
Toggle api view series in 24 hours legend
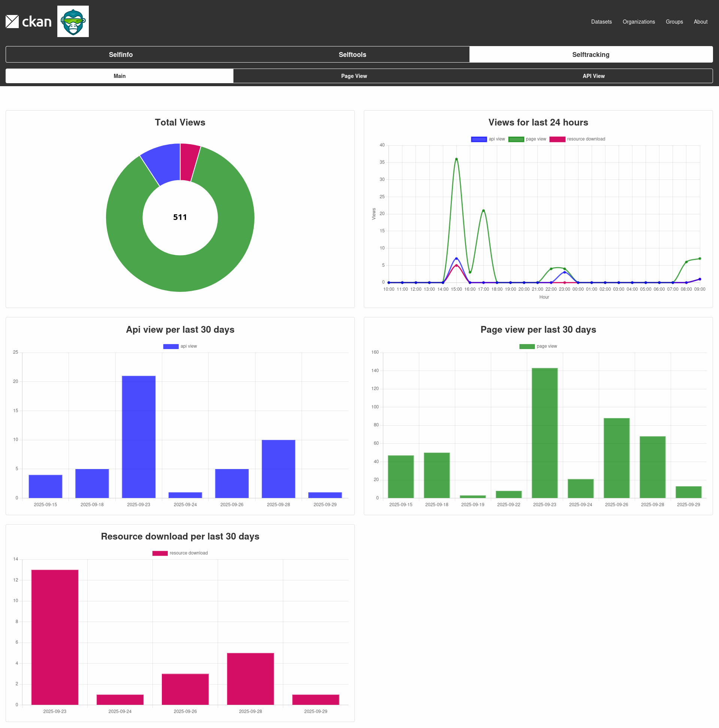[x=487, y=139]
